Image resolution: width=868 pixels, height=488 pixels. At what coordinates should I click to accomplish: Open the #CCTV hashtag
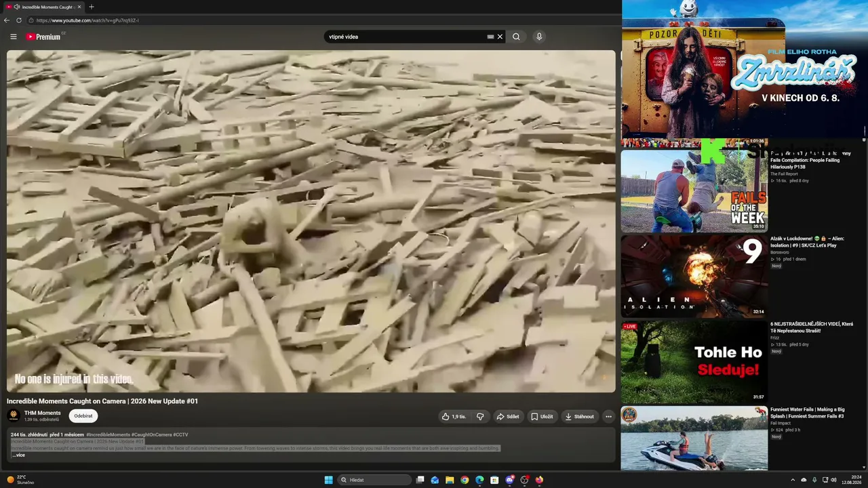click(180, 434)
